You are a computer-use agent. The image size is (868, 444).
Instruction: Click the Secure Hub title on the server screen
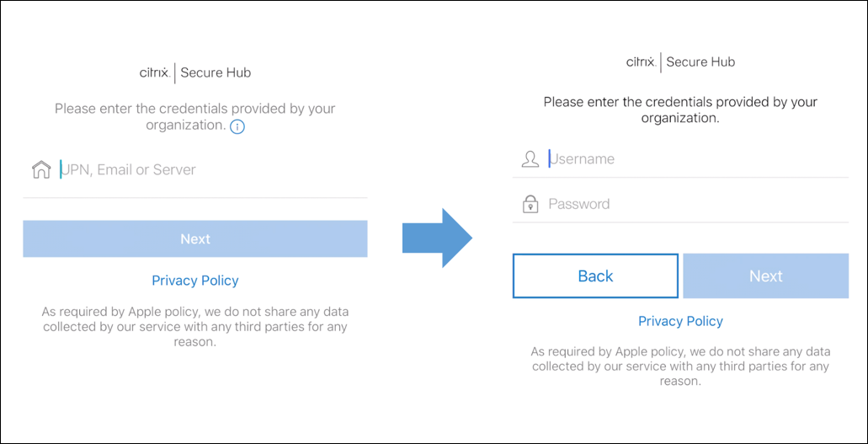216,72
